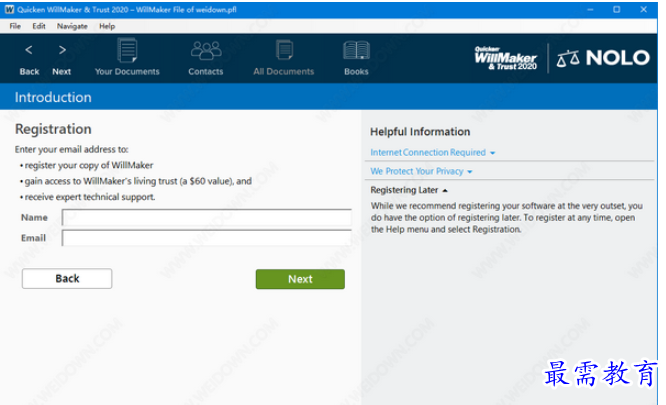Maximize the WillMaker window

[x=617, y=9]
